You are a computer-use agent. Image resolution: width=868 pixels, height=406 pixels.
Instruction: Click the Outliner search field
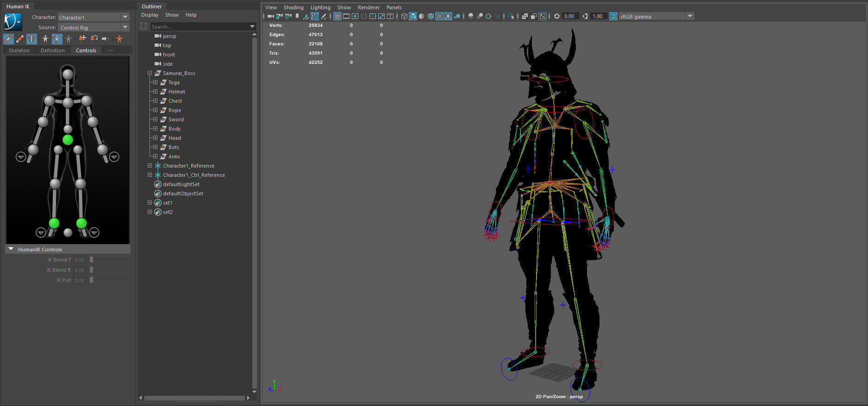[x=200, y=27]
